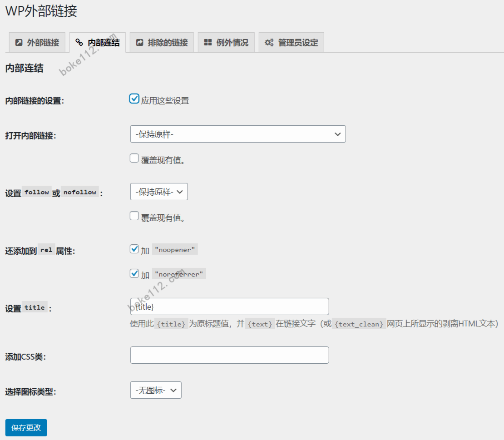Select the 外部链接 tab
This screenshot has height=440, width=504.
tap(36, 42)
